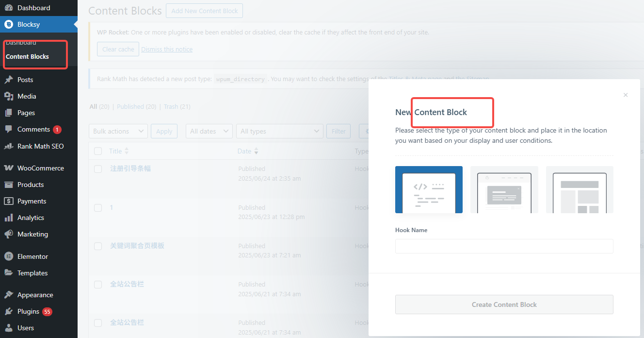Select the popup content block type
Viewport: 644px width, 338px height.
pyautogui.click(x=504, y=189)
